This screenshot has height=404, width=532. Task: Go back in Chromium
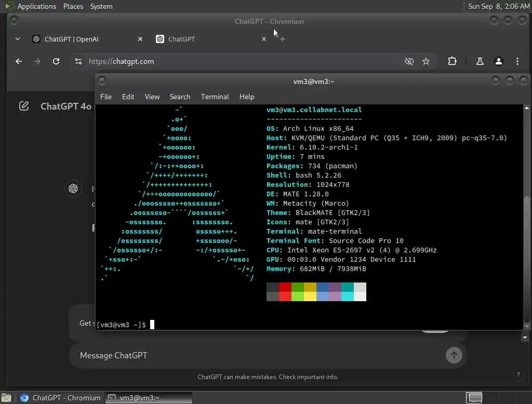(x=19, y=61)
